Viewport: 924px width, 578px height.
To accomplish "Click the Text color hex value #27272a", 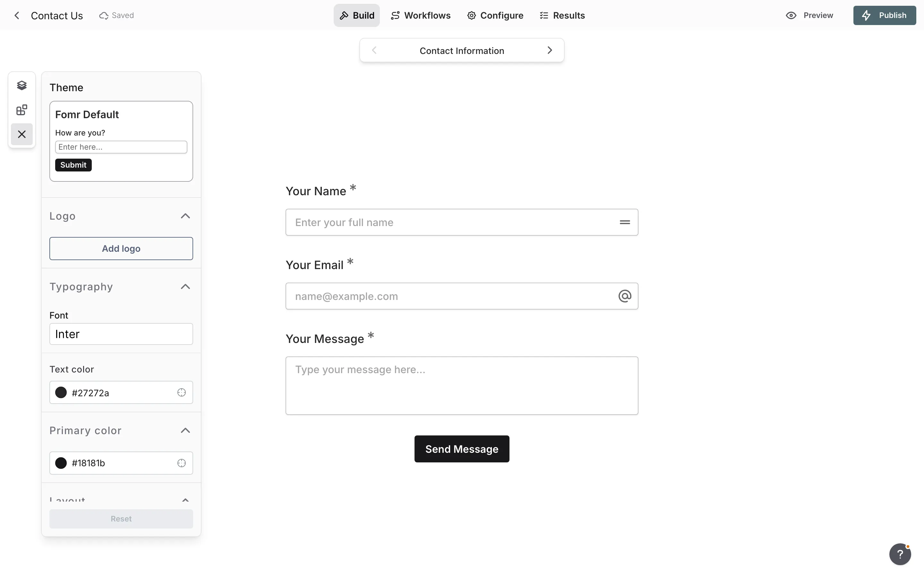I will [90, 393].
